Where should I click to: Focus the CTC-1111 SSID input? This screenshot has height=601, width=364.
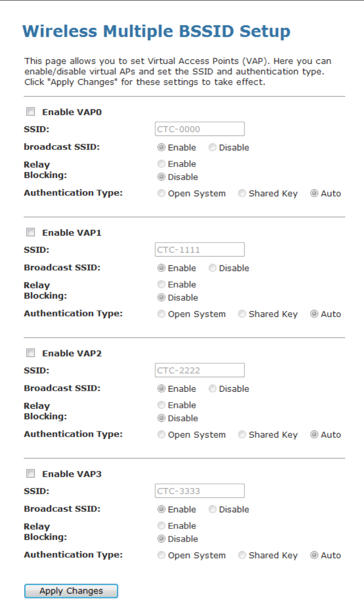coord(200,250)
